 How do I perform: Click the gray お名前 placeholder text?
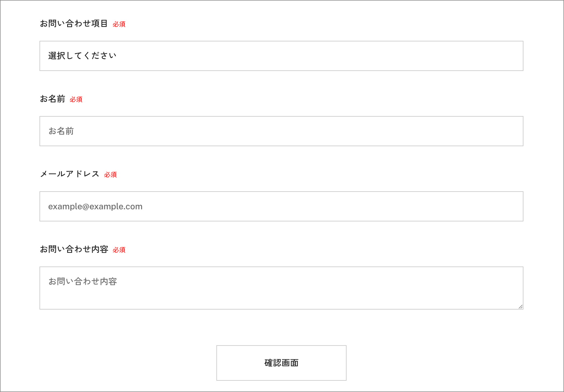[61, 131]
